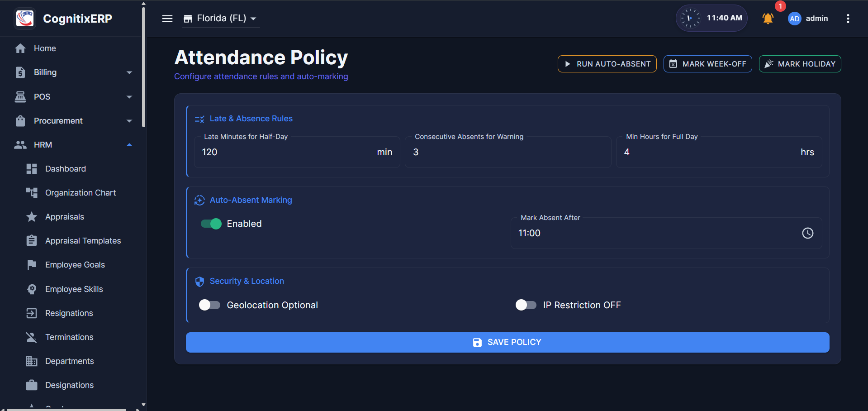
Task: Click the POS register icon
Action: point(20,97)
